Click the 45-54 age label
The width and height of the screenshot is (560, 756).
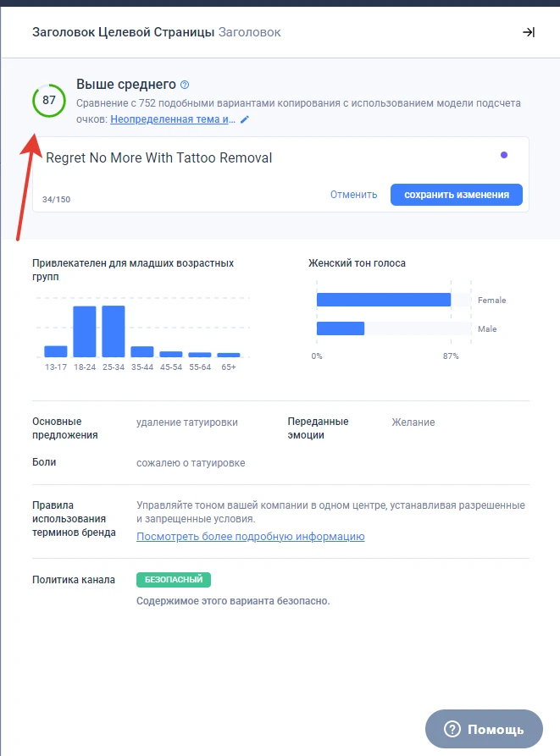point(171,367)
